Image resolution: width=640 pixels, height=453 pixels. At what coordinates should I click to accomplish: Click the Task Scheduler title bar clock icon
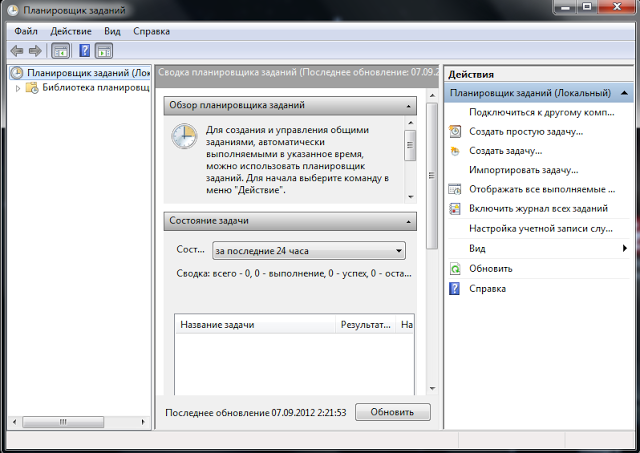[13, 11]
